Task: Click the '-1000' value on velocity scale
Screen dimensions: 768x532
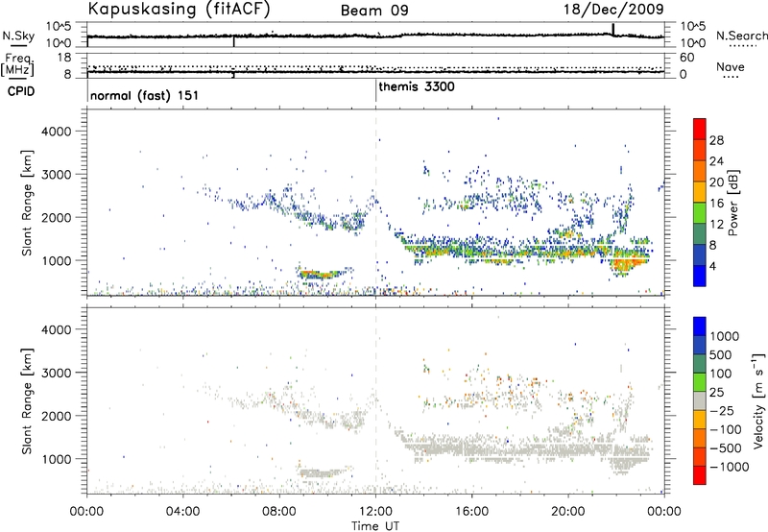Action: (x=730, y=467)
